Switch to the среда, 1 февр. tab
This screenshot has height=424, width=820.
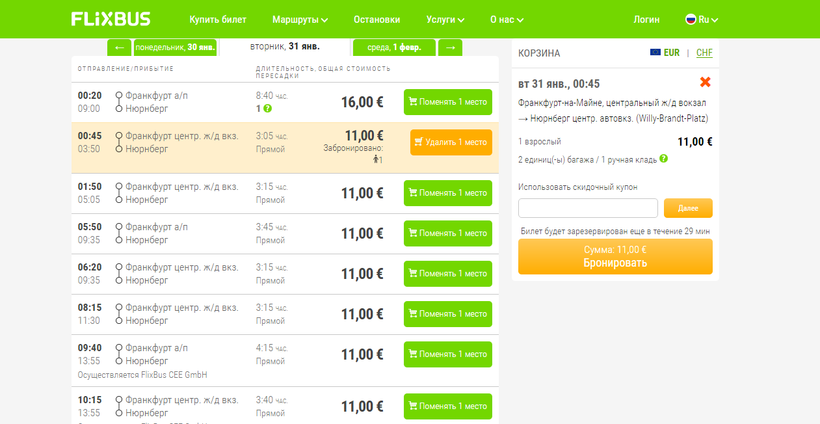(x=393, y=47)
